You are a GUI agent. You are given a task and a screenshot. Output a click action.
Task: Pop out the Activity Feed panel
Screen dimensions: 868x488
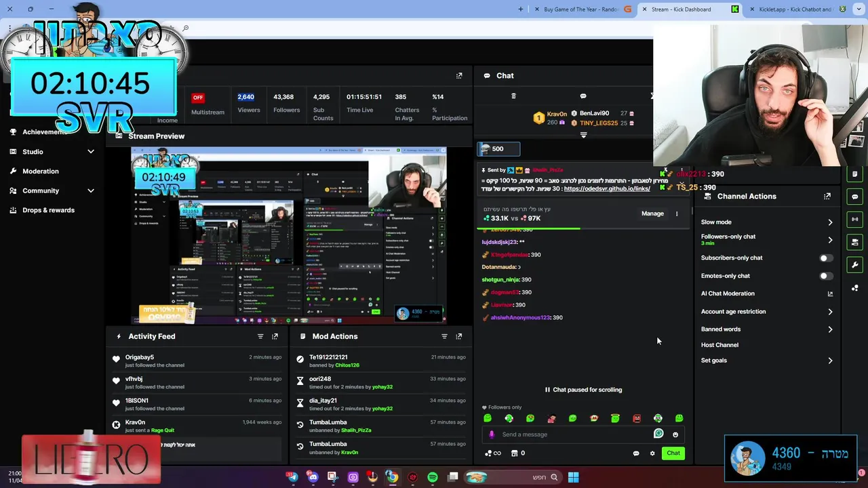click(x=275, y=336)
